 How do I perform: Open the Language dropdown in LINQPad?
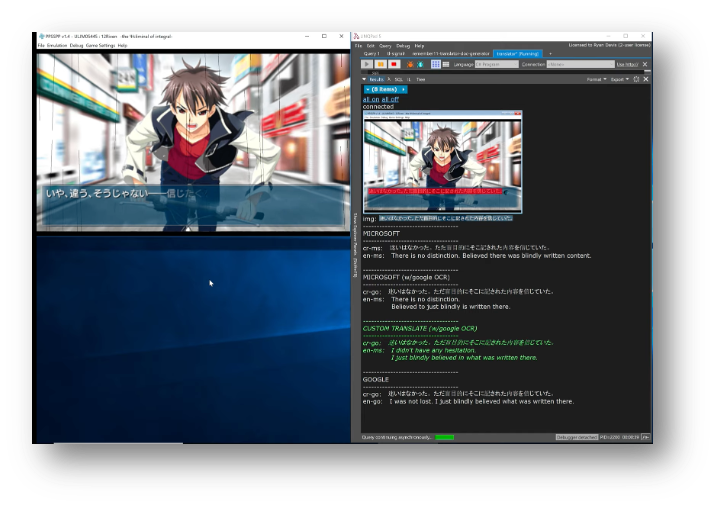(x=497, y=64)
